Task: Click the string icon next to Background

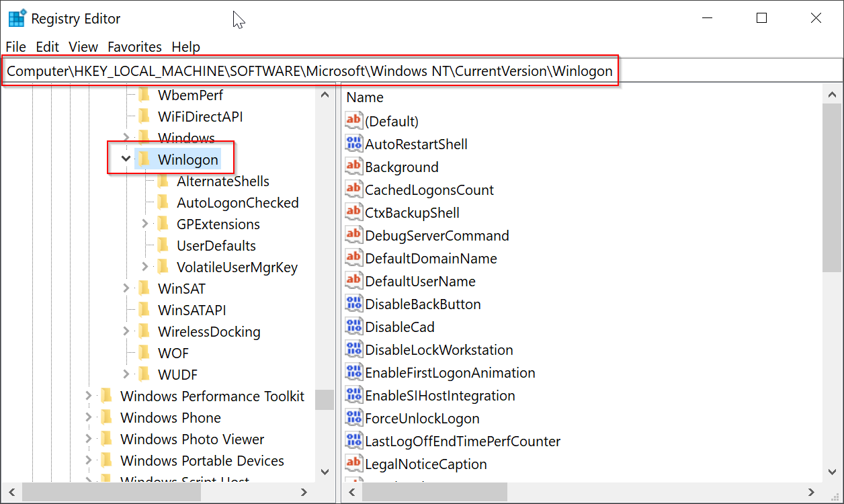Action: (x=353, y=167)
